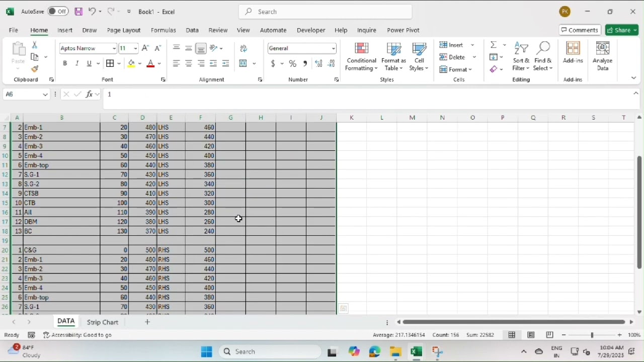Switch to Strip Chart sheet

(x=103, y=322)
